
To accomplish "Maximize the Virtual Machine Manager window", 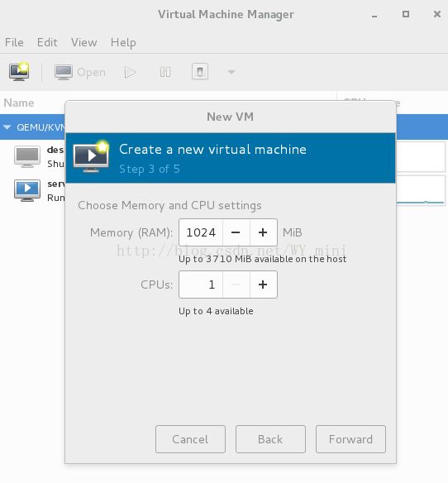I will coord(406,14).
